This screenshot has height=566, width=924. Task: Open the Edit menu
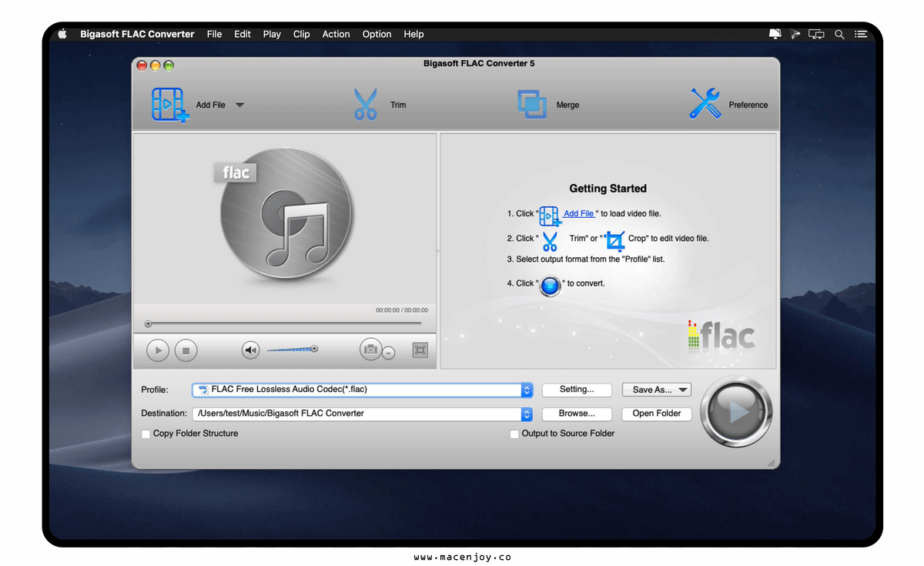[x=243, y=34]
